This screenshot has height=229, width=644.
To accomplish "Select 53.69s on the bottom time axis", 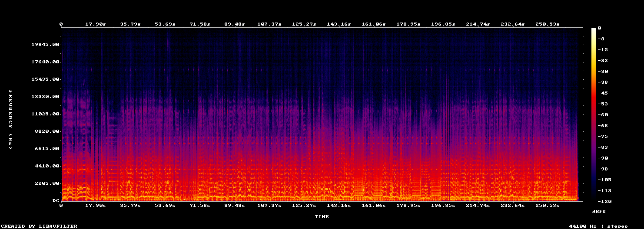I will (165, 205).
